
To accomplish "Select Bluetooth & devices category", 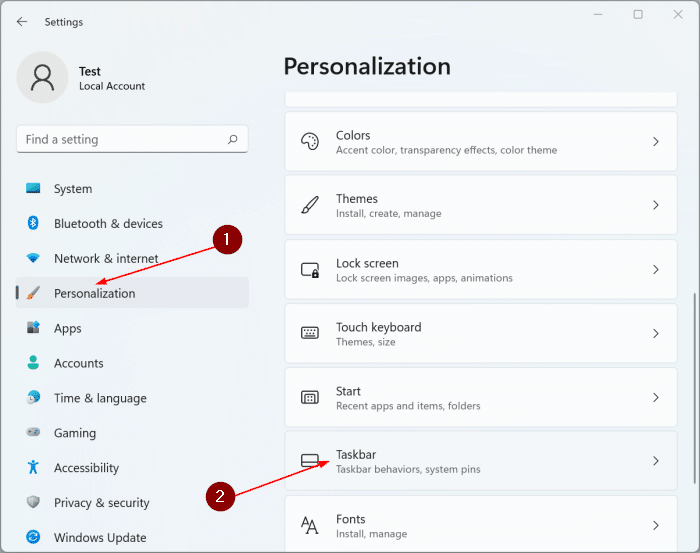I will click(132, 223).
